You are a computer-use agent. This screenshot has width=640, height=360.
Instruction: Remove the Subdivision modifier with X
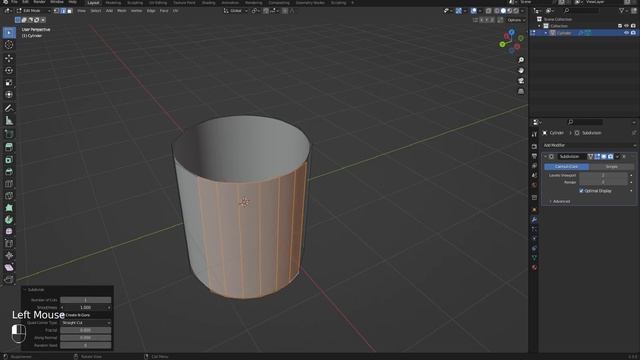point(624,157)
